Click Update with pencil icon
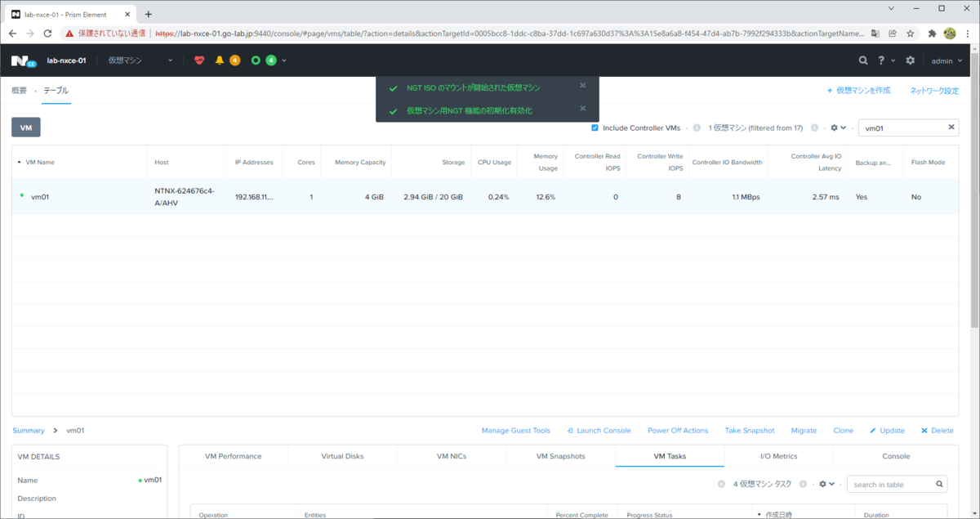The width and height of the screenshot is (980, 519). [887, 430]
